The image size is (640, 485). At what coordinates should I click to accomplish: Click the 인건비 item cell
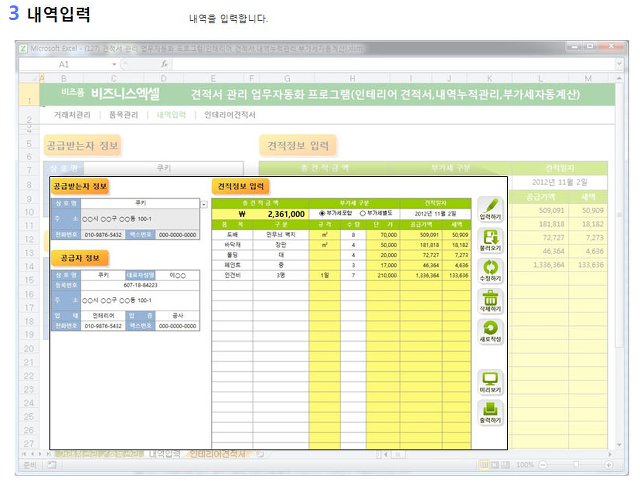tap(232, 275)
